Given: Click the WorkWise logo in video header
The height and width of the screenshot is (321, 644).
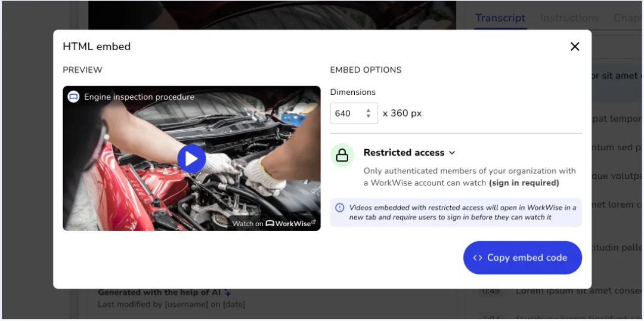Looking at the screenshot, I should pyautogui.click(x=73, y=97).
